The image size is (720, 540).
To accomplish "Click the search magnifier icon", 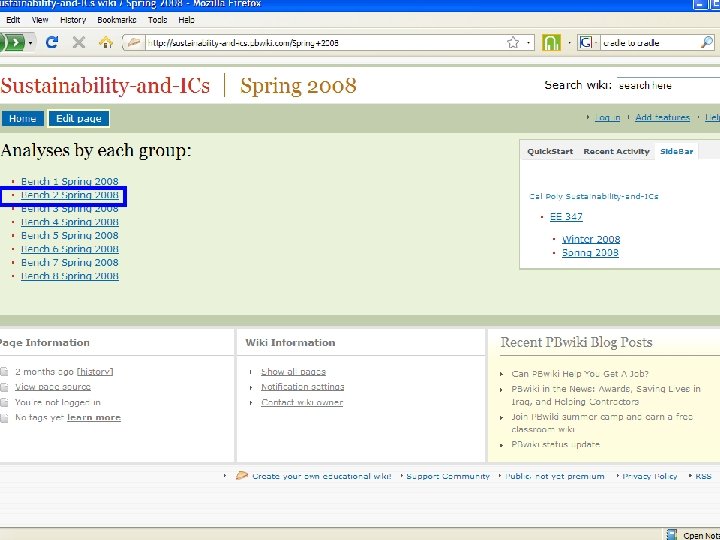I will [707, 43].
